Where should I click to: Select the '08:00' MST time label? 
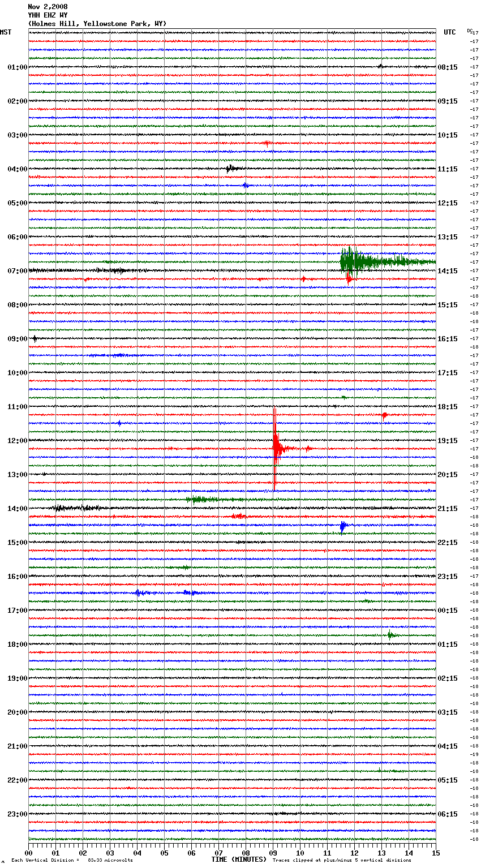click(18, 305)
